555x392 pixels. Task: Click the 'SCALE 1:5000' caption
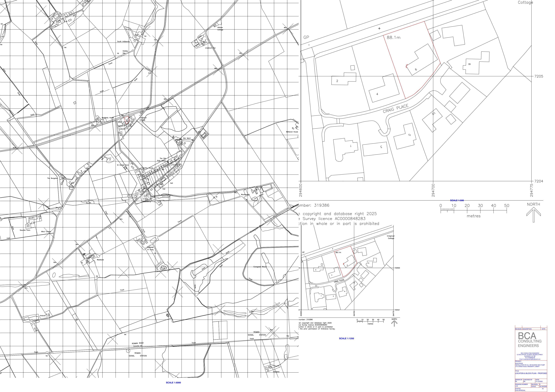[x=173, y=383]
